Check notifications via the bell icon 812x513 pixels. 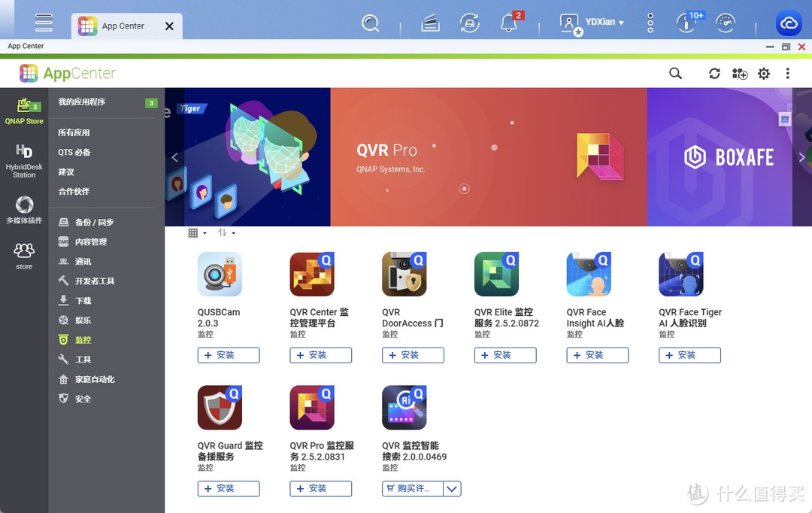(x=508, y=23)
